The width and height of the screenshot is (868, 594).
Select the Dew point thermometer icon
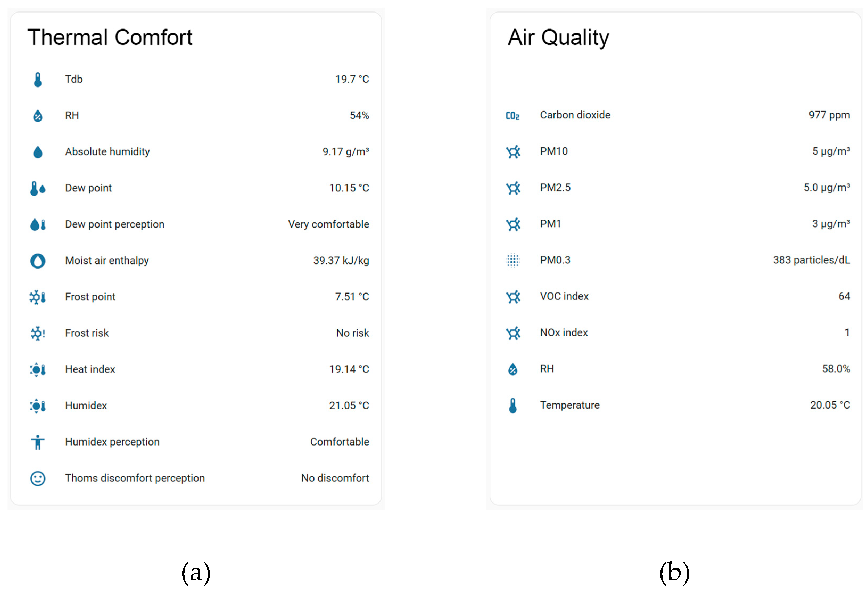point(37,188)
